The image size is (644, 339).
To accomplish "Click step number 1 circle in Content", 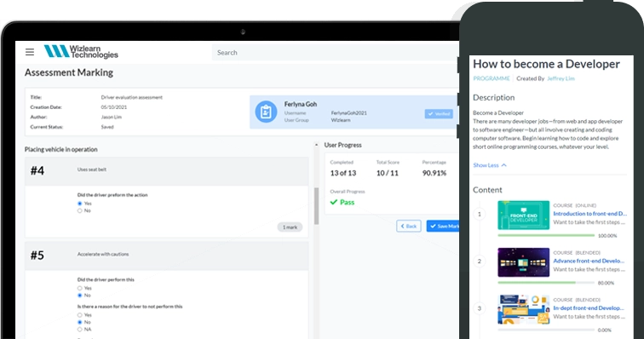I will coord(480,214).
